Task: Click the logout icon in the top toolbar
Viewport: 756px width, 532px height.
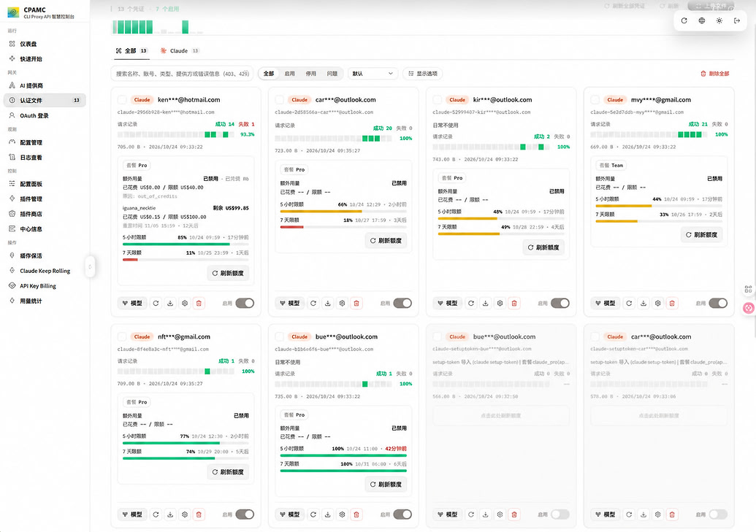Action: coord(737,20)
